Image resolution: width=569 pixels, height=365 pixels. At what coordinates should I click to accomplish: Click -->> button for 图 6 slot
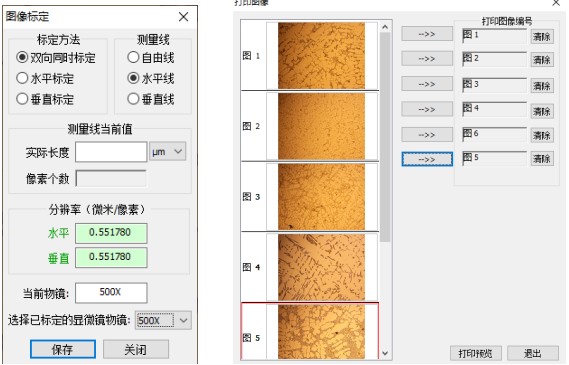(427, 135)
